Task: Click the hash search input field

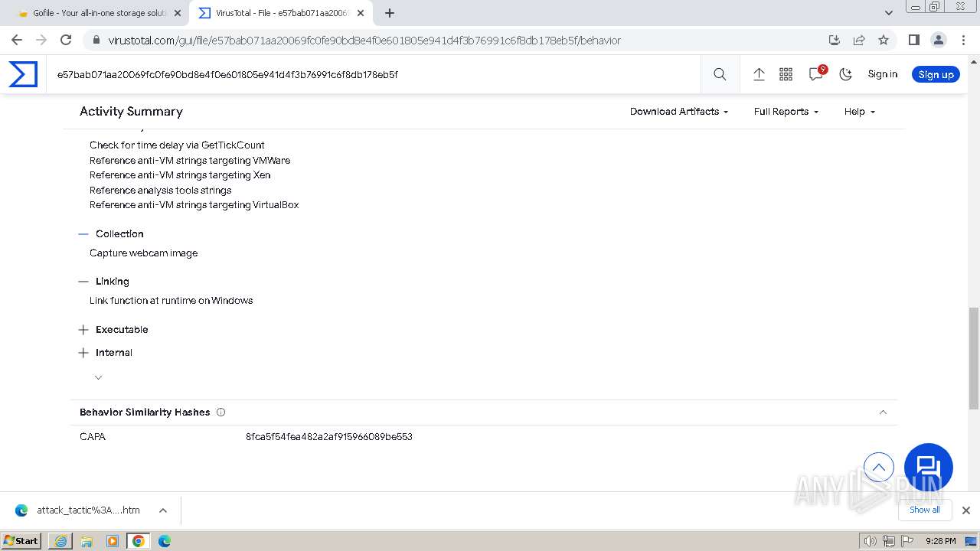Action: [375, 74]
